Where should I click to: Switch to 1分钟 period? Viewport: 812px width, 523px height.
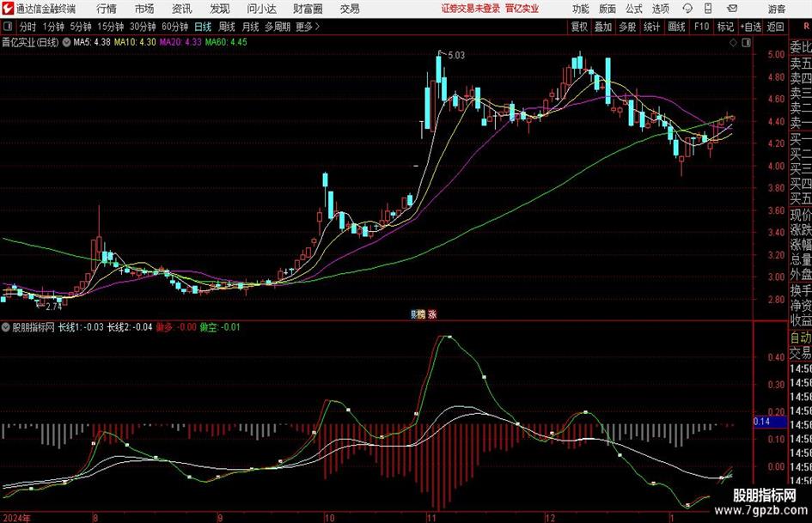click(52, 27)
